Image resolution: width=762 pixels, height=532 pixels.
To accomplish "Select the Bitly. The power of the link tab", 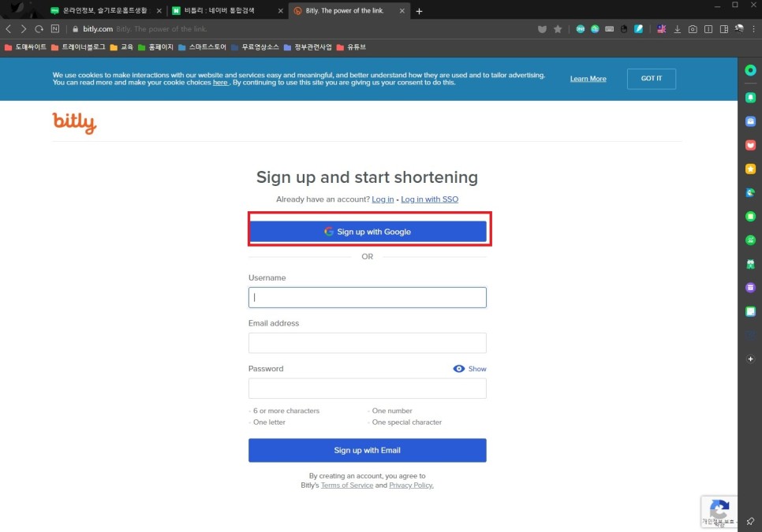I will [347, 11].
